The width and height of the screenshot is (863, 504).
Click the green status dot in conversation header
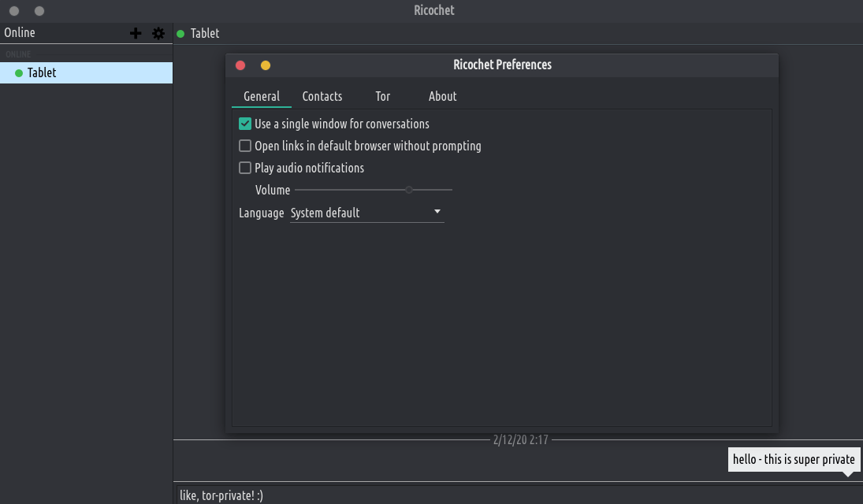(x=180, y=34)
